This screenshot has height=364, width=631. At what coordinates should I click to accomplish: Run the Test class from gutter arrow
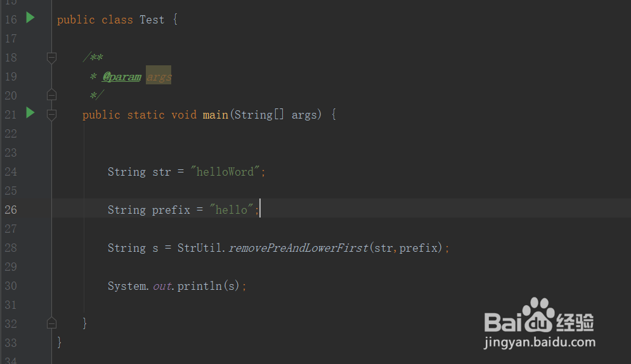pyautogui.click(x=30, y=18)
